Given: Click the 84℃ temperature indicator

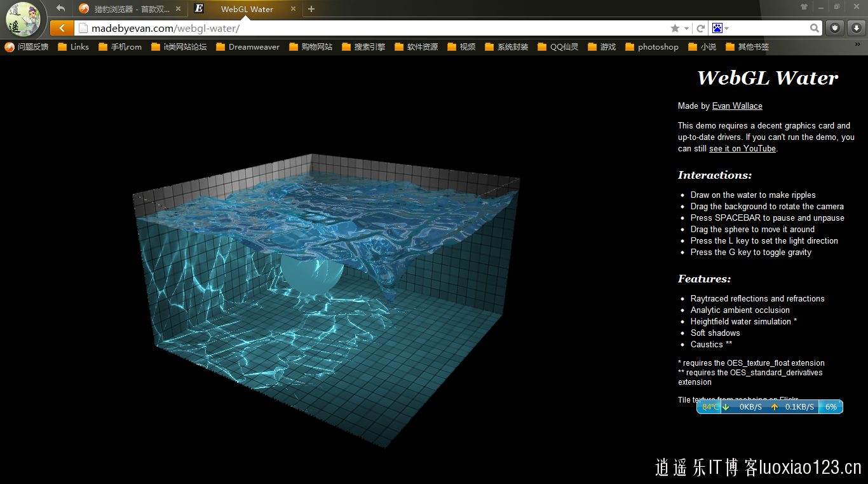Looking at the screenshot, I should click(709, 407).
